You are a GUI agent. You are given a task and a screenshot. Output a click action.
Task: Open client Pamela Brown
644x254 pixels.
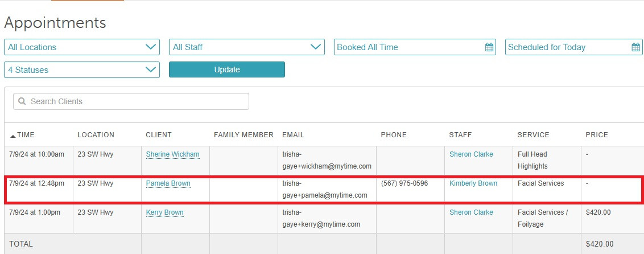coord(168,183)
